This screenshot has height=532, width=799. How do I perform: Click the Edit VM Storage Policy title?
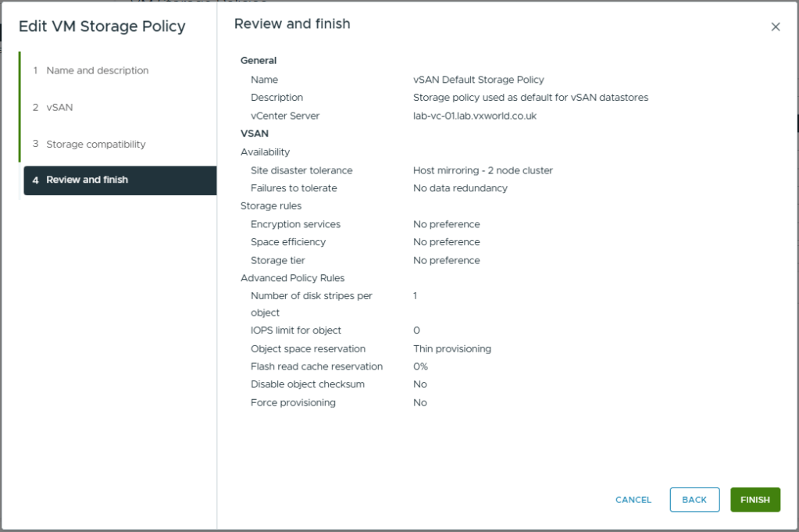(102, 27)
